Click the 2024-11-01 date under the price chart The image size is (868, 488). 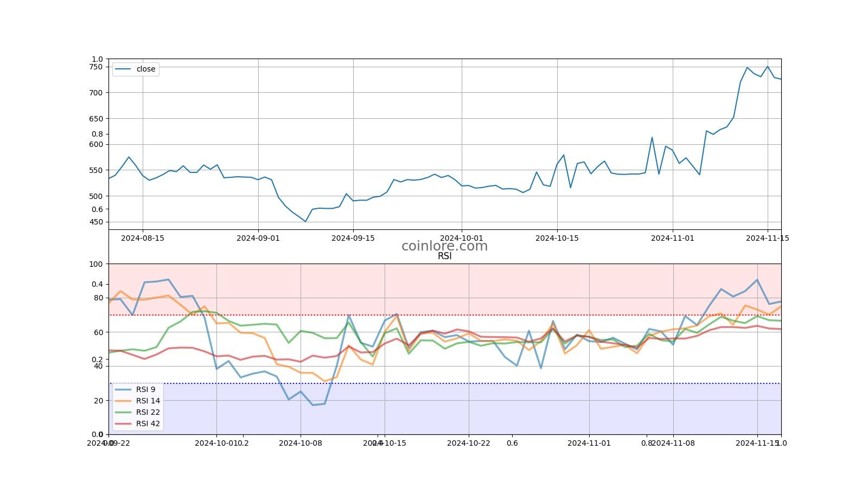coord(673,237)
